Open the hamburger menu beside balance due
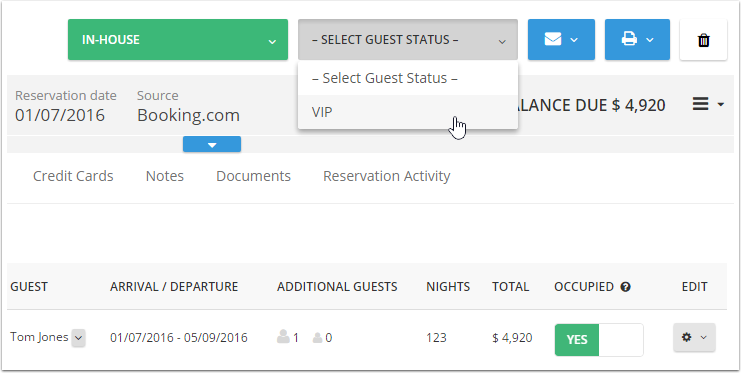741x373 pixels. click(707, 104)
